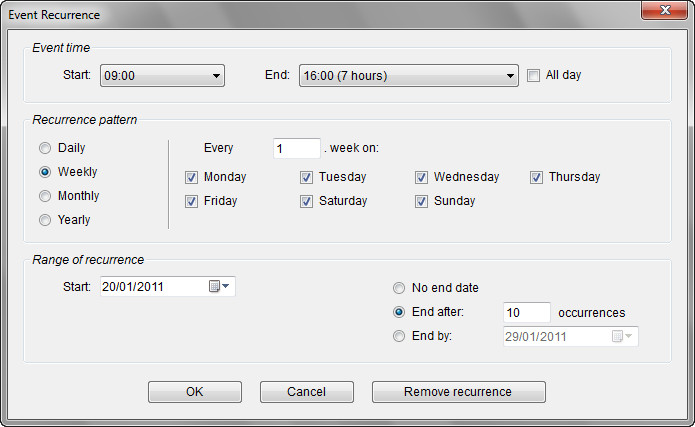Click the Remove recurrence button
Image resolution: width=695 pixels, height=427 pixels.
pos(458,392)
